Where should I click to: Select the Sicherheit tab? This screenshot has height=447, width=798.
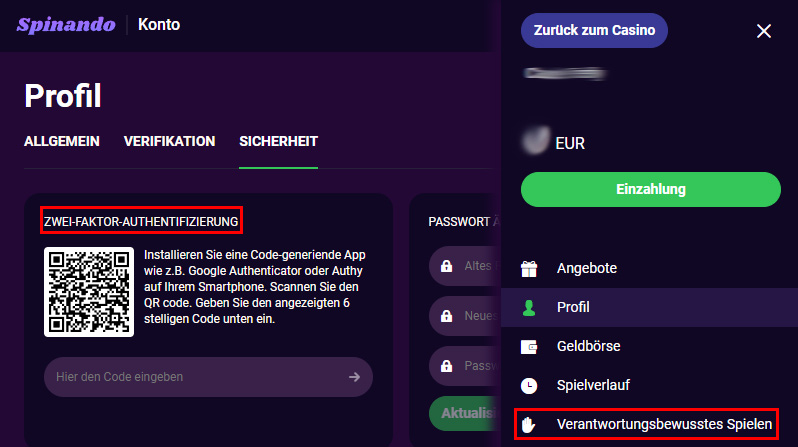(x=278, y=141)
